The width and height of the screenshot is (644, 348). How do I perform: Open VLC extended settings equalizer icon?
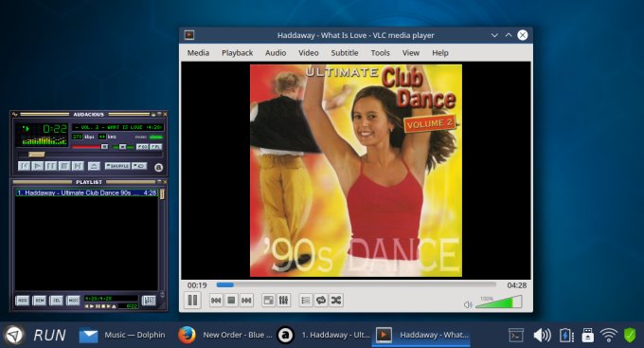click(x=283, y=301)
